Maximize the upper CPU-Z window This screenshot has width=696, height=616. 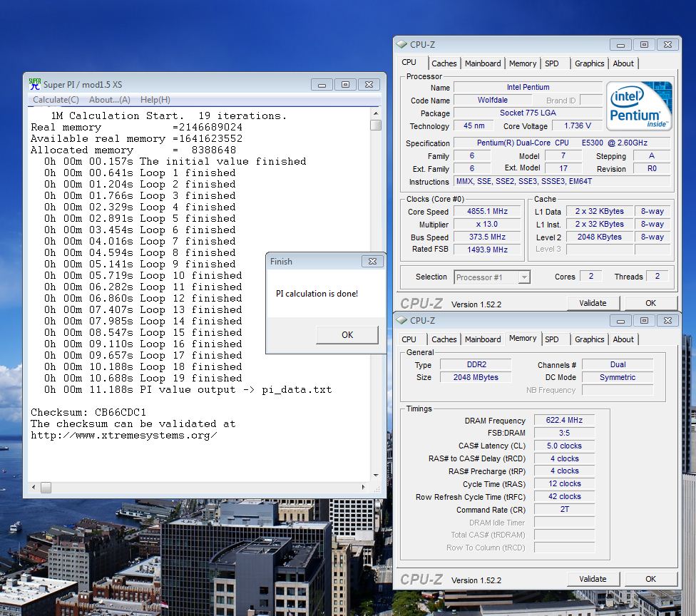click(x=644, y=45)
